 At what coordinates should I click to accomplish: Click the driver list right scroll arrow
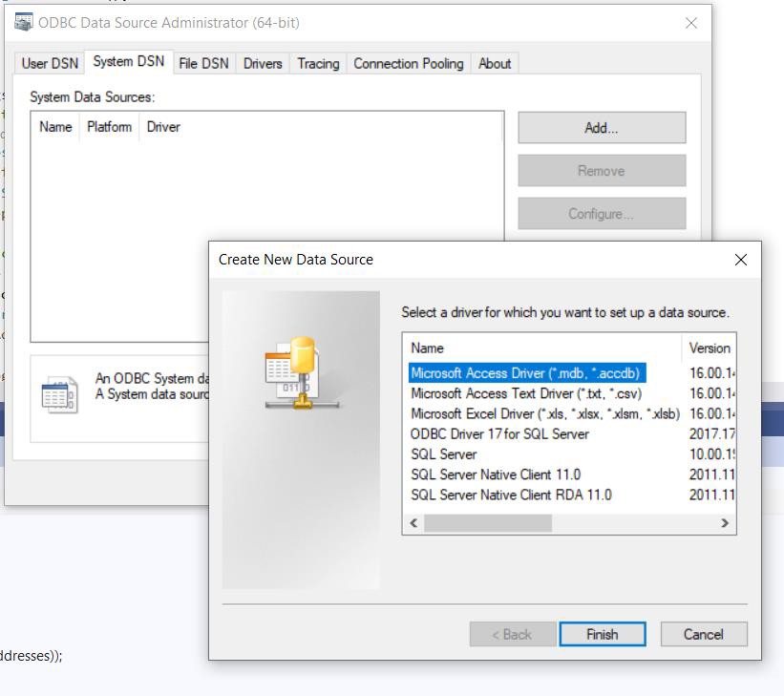[725, 523]
